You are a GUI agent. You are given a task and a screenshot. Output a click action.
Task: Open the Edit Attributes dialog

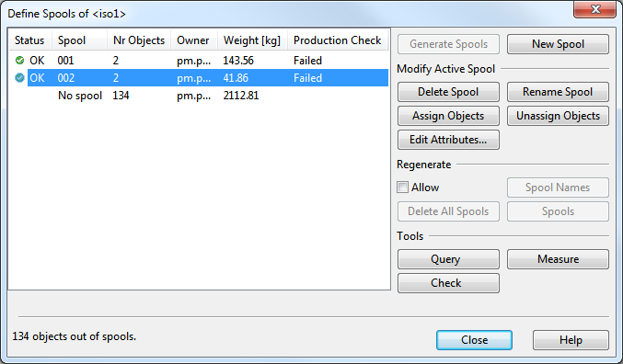click(x=448, y=140)
